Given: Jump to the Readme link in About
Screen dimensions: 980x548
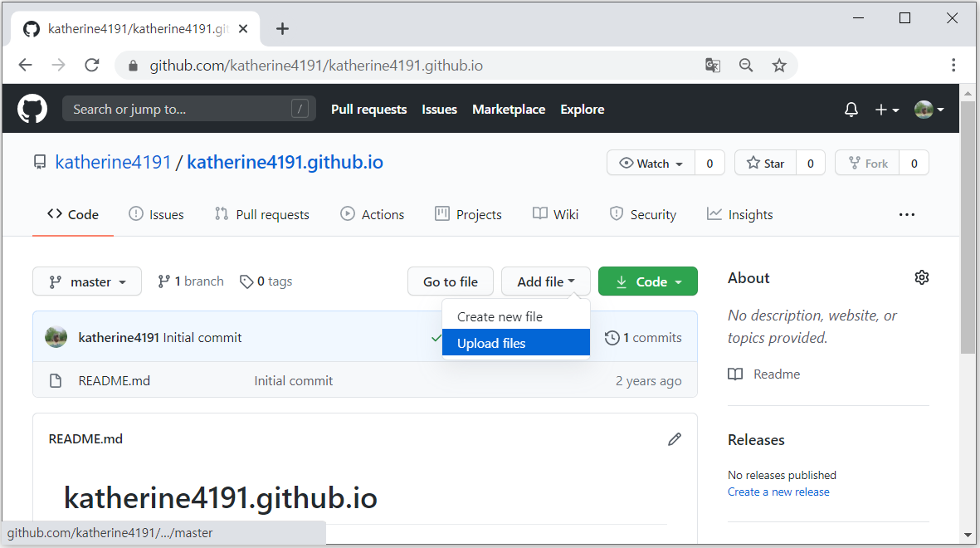Looking at the screenshot, I should [764, 374].
